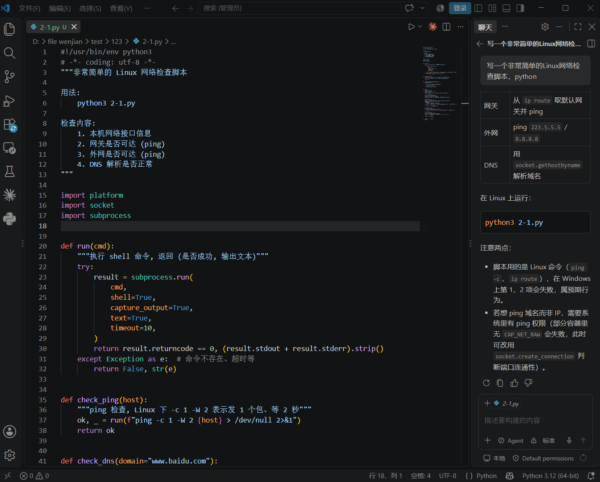Open editor More Actions ellipsis menu
Screen dimensions: 600x482
[461, 27]
